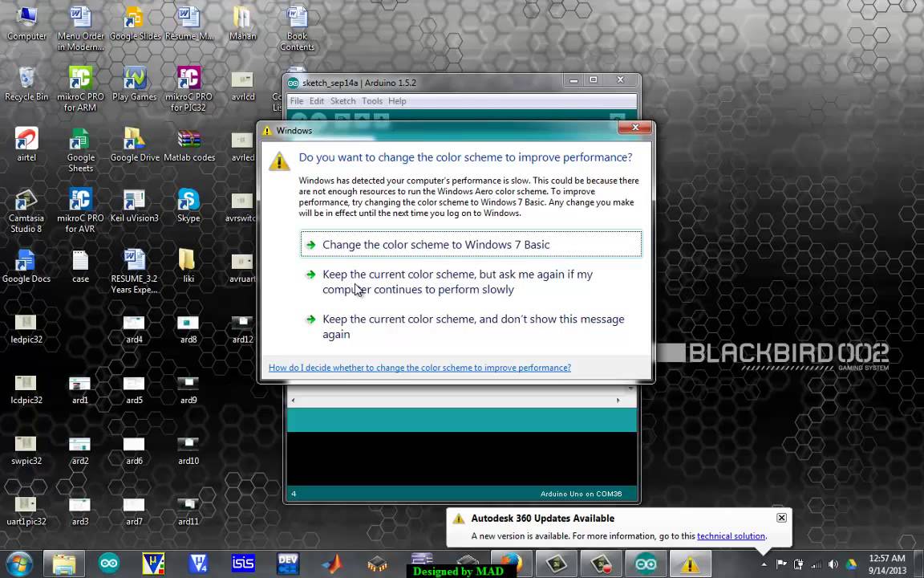Open the ISIS taskbar shortcut
This screenshot has height=578, width=924.
243,564
